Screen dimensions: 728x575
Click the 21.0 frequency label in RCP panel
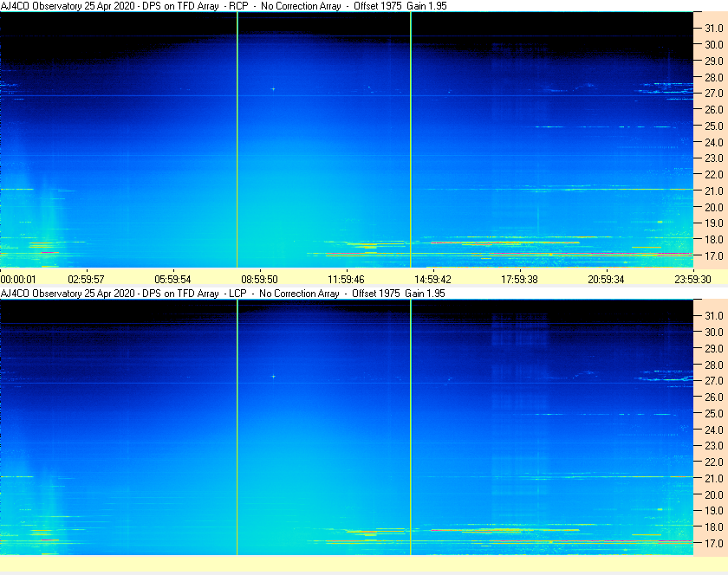(x=714, y=191)
